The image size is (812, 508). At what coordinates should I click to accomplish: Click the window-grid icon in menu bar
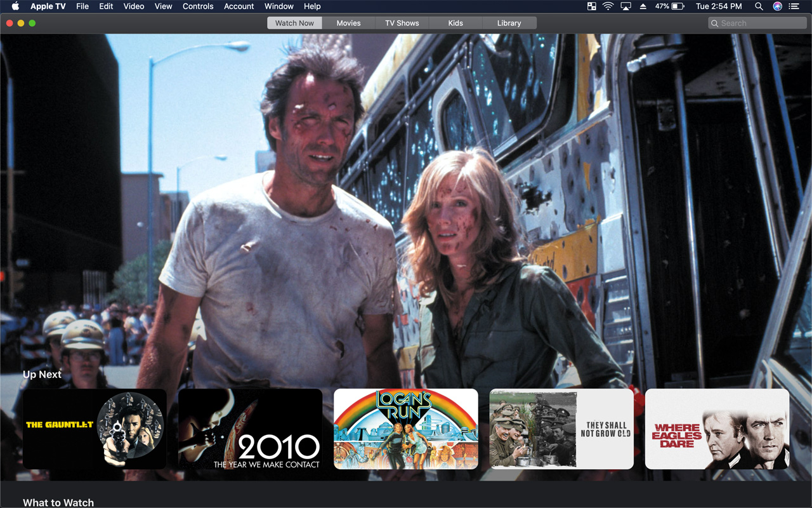click(591, 6)
